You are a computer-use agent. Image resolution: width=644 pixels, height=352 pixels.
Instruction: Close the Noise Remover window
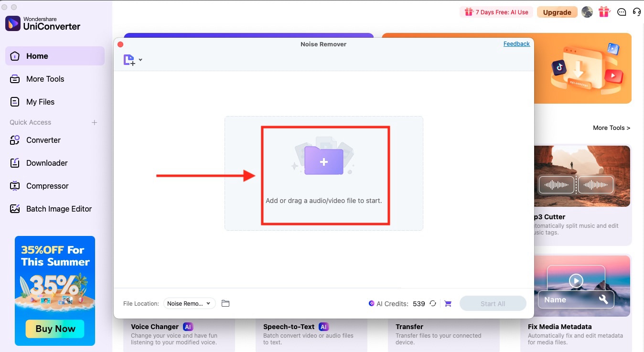pos(120,44)
